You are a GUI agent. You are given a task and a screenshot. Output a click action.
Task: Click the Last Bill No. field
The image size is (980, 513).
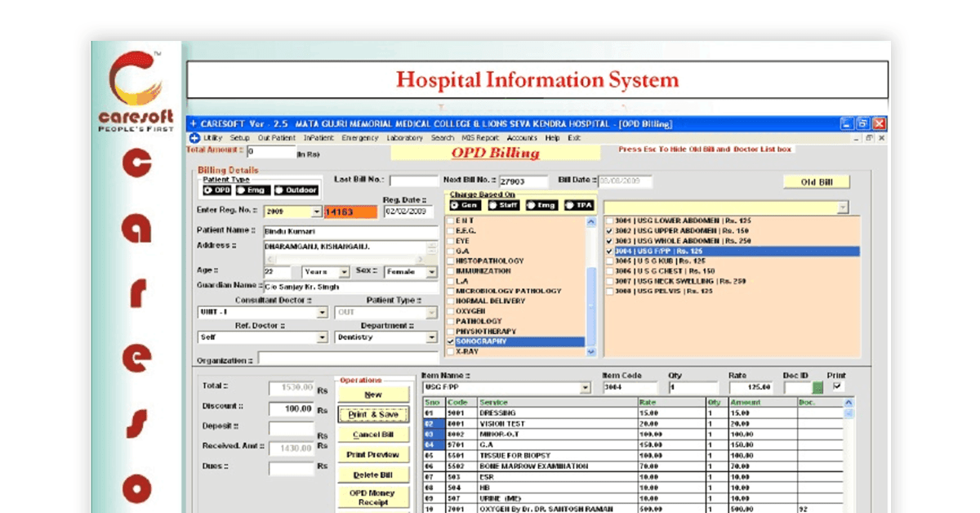pyautogui.click(x=413, y=181)
